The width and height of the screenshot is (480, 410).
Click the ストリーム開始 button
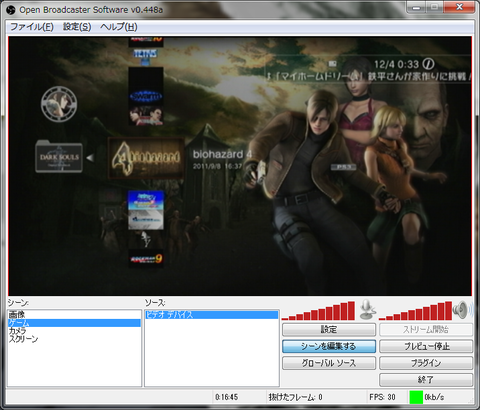pos(426,330)
